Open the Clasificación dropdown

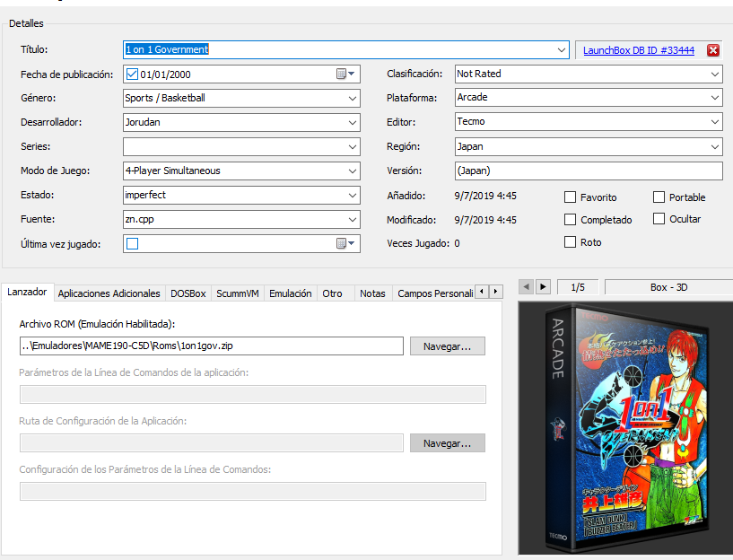coord(715,74)
